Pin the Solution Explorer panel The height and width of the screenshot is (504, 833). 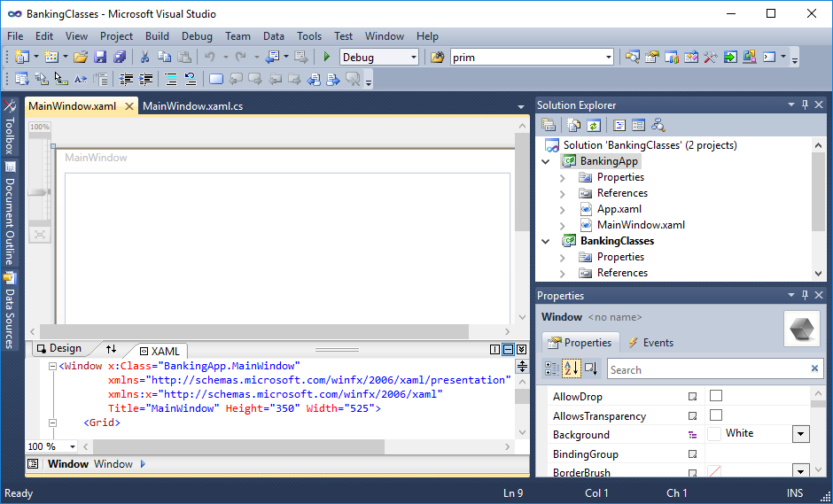[805, 105]
